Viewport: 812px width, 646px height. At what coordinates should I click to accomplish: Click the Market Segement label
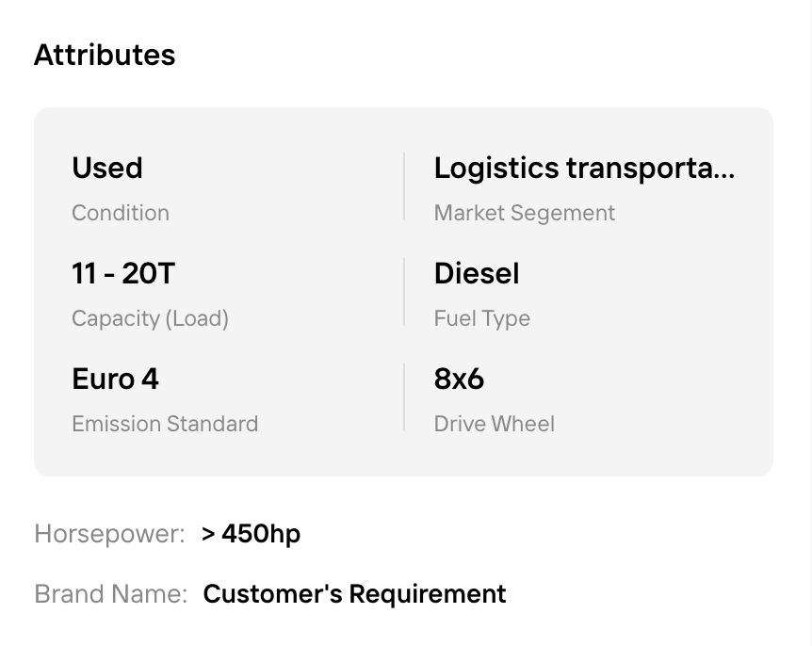tap(525, 213)
